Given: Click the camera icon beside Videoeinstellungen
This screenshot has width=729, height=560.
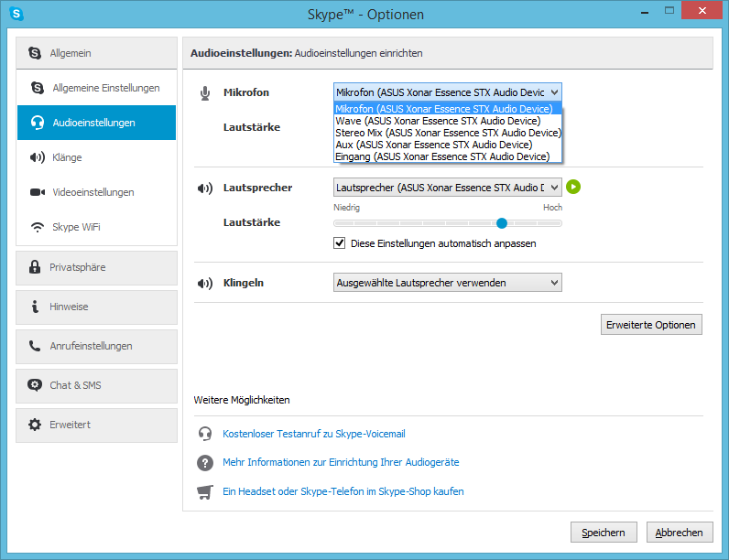Looking at the screenshot, I should (x=38, y=192).
